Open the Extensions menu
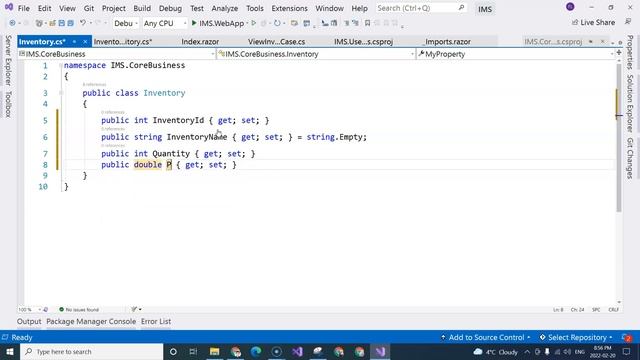 pyautogui.click(x=289, y=8)
